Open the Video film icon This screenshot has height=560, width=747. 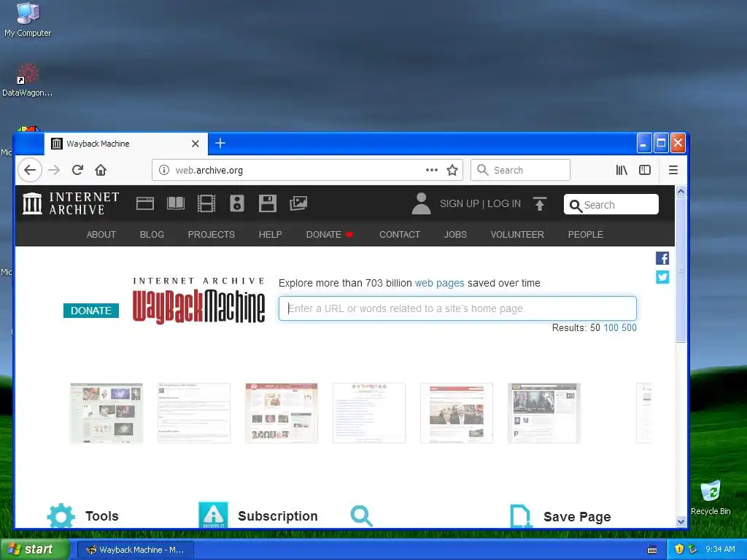point(206,204)
